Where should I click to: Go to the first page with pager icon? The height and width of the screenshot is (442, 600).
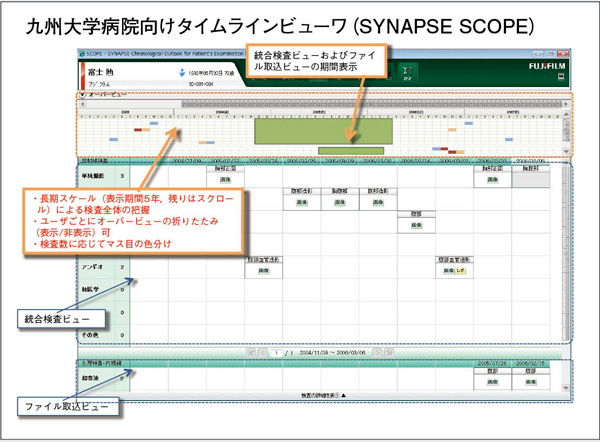click(251, 352)
